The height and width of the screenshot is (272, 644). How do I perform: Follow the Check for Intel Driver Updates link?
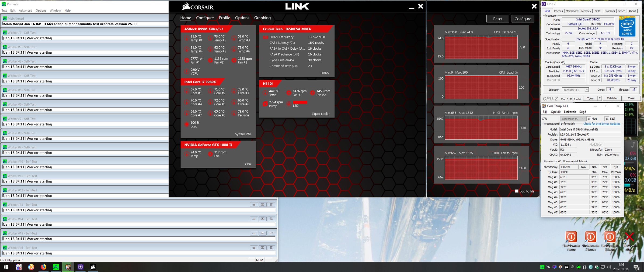[x=602, y=124]
